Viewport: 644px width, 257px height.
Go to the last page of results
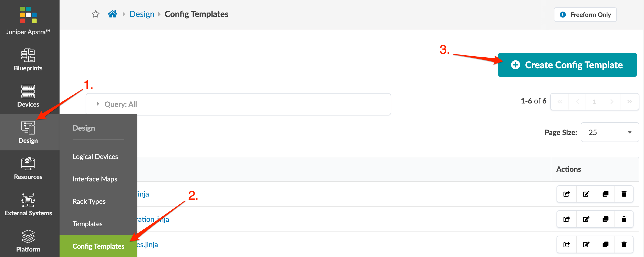click(629, 102)
